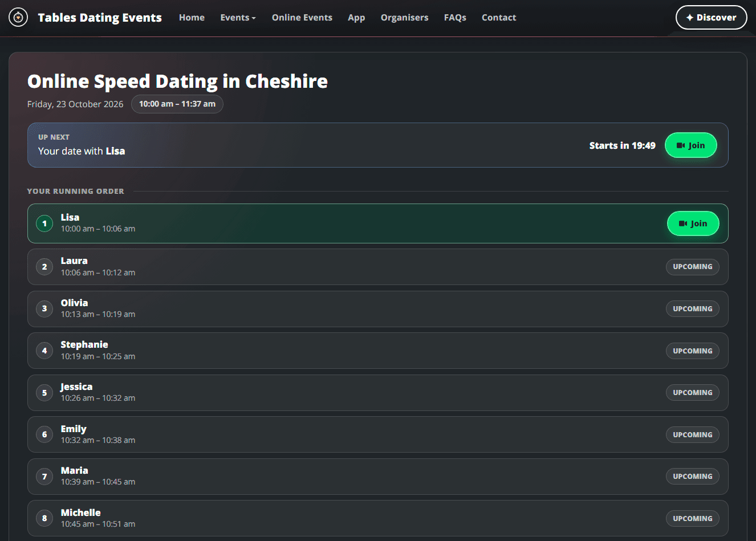The image size is (756, 541).
Task: Select the name Michelle in the list
Action: [x=81, y=512]
